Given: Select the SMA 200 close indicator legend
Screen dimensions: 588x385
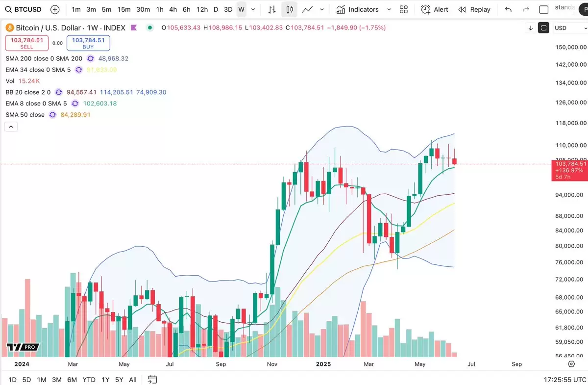Looking at the screenshot, I should 44,58.
